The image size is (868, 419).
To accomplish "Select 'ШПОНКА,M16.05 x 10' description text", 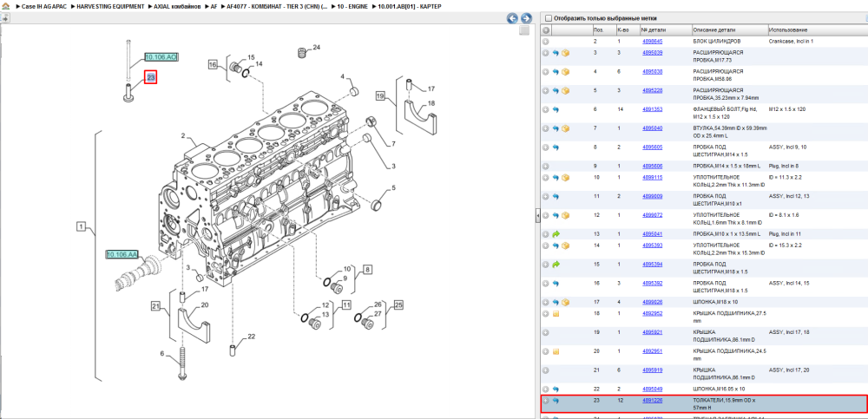I will [x=718, y=390].
